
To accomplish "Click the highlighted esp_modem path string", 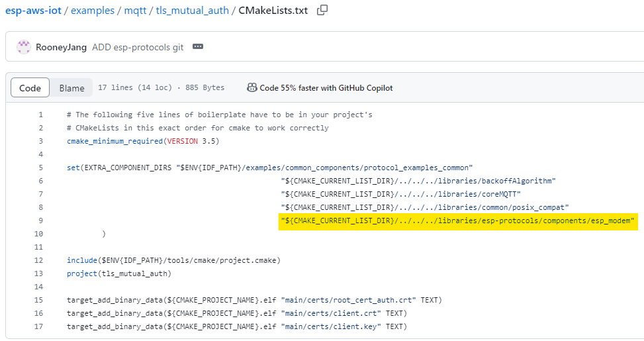I will tap(457, 221).
